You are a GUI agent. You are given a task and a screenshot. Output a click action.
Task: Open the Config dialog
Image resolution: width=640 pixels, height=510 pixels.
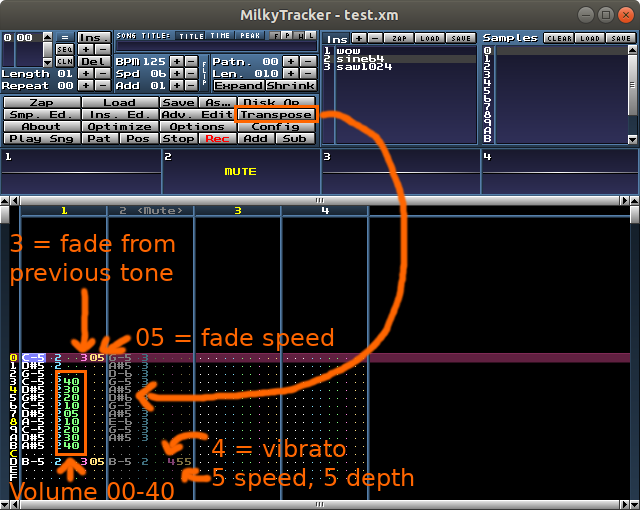[x=276, y=127]
